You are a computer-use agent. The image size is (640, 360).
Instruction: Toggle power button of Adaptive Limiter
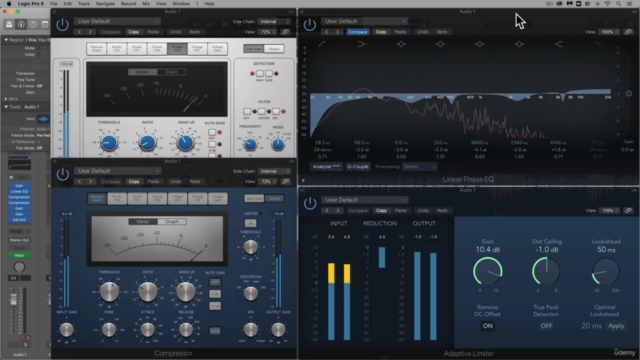310,203
